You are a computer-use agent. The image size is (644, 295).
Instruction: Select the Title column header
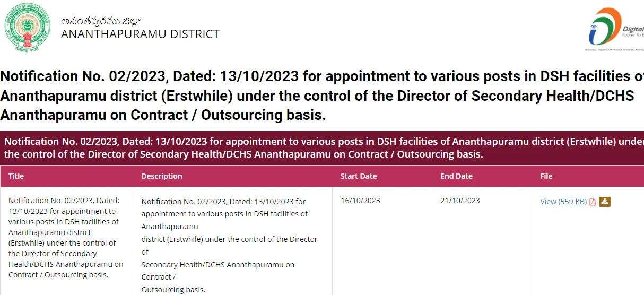coord(16,176)
